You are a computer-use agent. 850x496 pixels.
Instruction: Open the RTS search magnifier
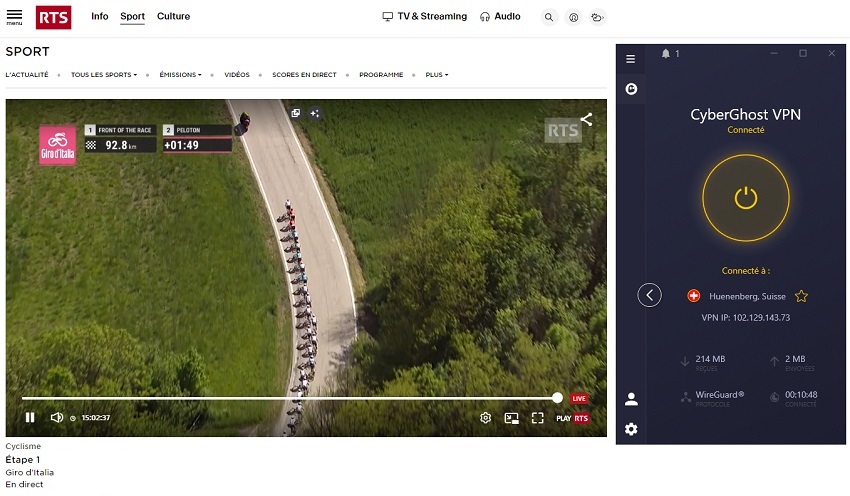coord(549,17)
